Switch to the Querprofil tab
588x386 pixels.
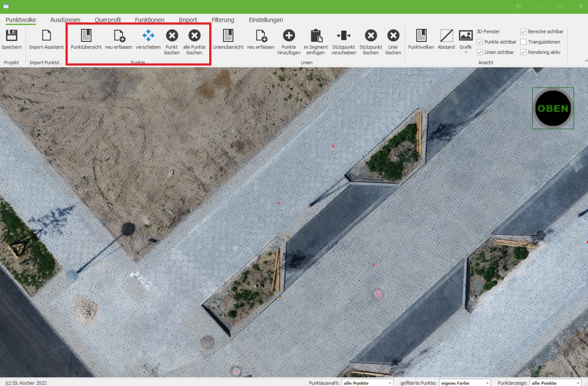tap(107, 20)
